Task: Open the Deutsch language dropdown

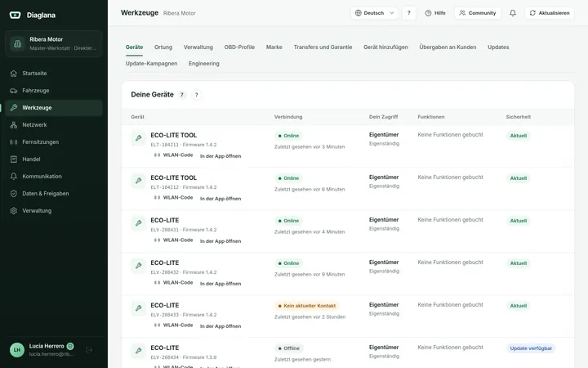Action: (x=374, y=13)
